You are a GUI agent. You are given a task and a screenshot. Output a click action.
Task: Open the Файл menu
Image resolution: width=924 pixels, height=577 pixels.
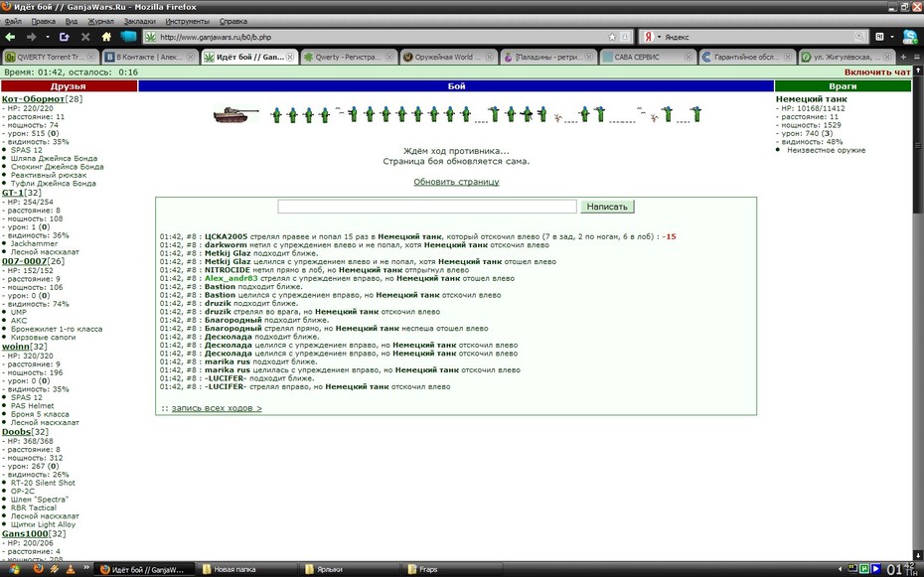tap(13, 21)
